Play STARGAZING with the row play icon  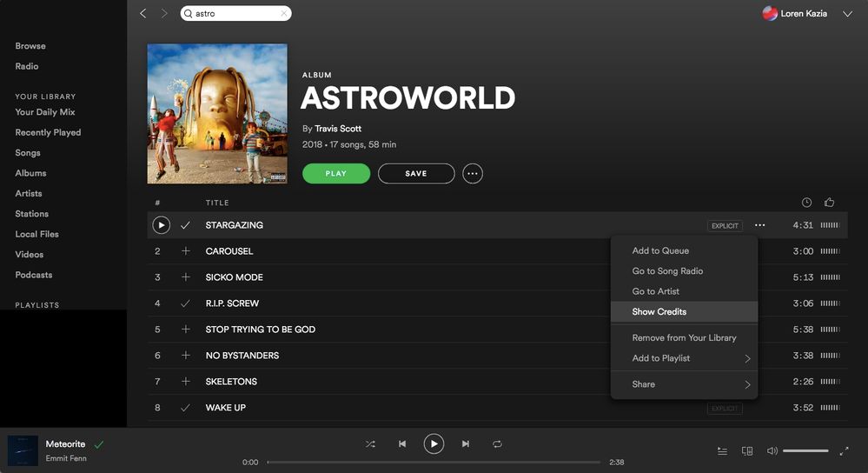tap(161, 225)
